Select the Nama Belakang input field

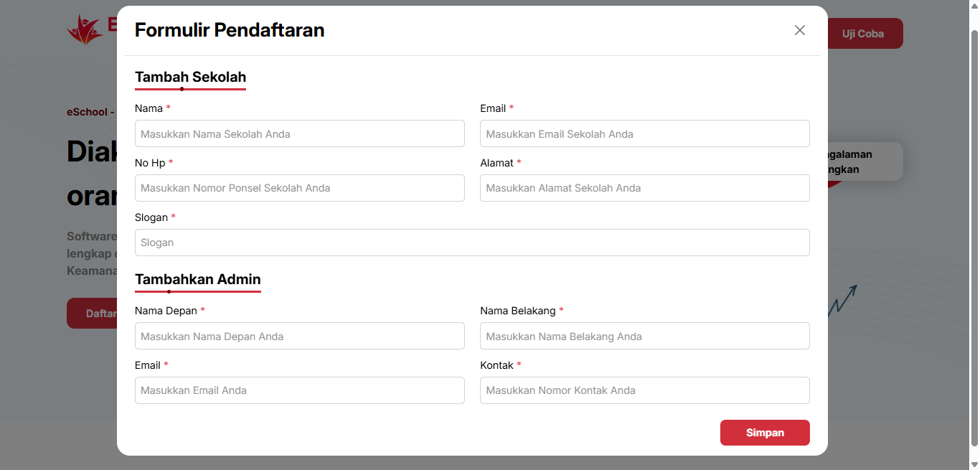[644, 337]
